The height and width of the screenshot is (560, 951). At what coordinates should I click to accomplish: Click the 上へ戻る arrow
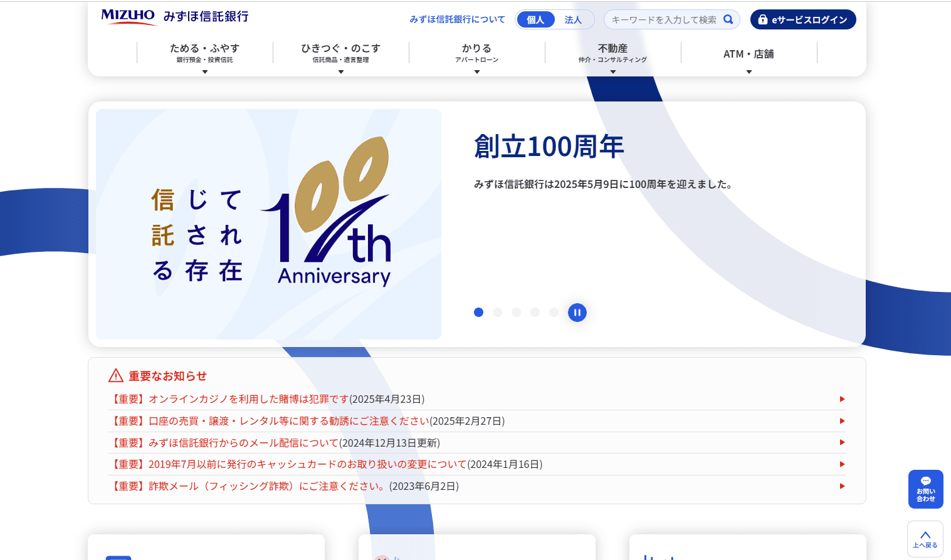click(x=925, y=535)
